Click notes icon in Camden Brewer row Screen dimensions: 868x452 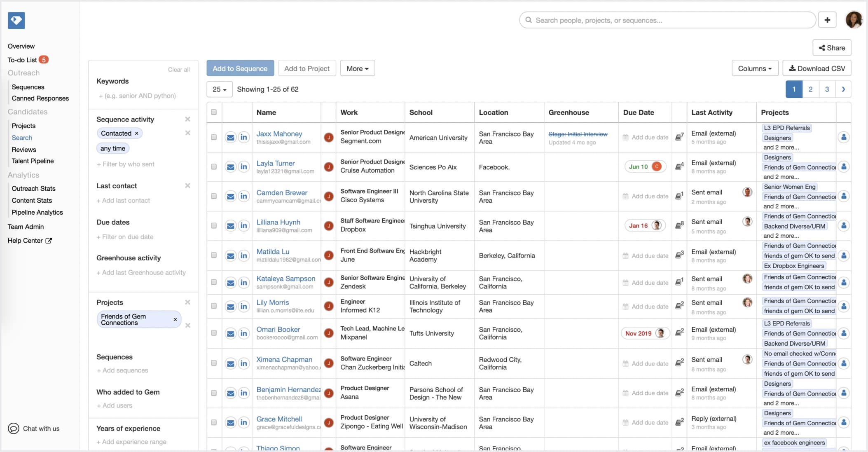tap(678, 196)
